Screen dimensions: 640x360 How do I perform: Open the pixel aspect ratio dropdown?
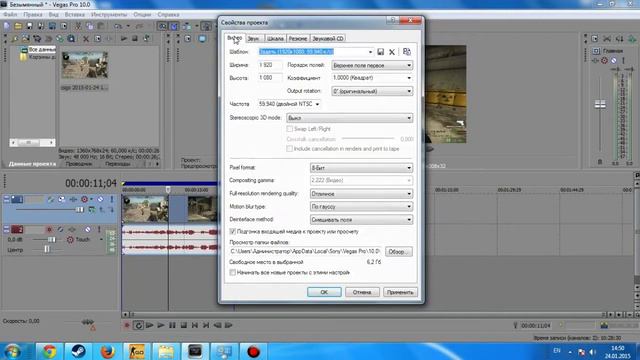372,78
